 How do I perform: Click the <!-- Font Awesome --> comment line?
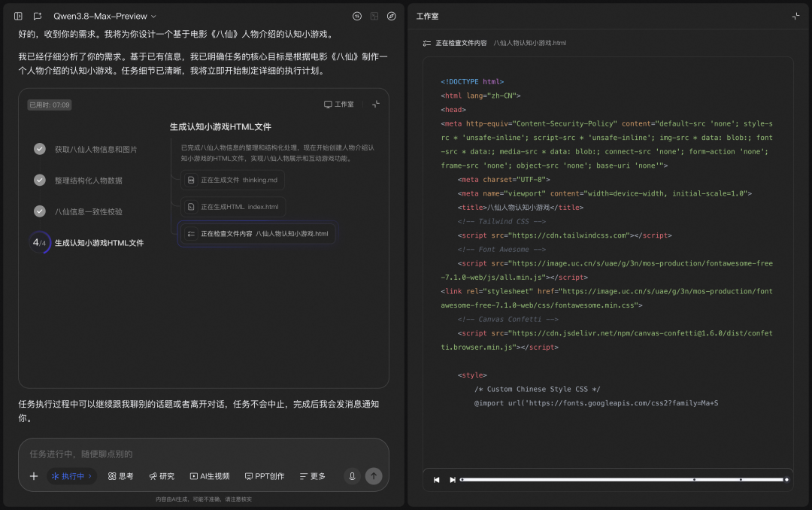coord(501,249)
